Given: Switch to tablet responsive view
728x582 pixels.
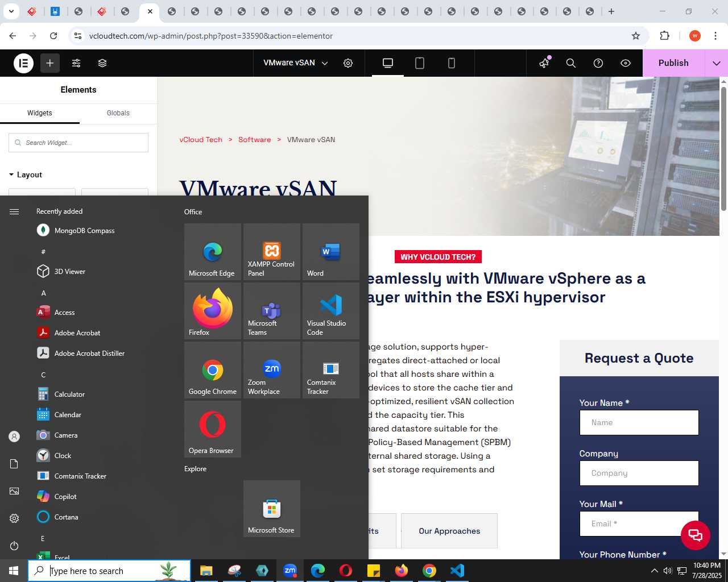Looking at the screenshot, I should tap(420, 63).
